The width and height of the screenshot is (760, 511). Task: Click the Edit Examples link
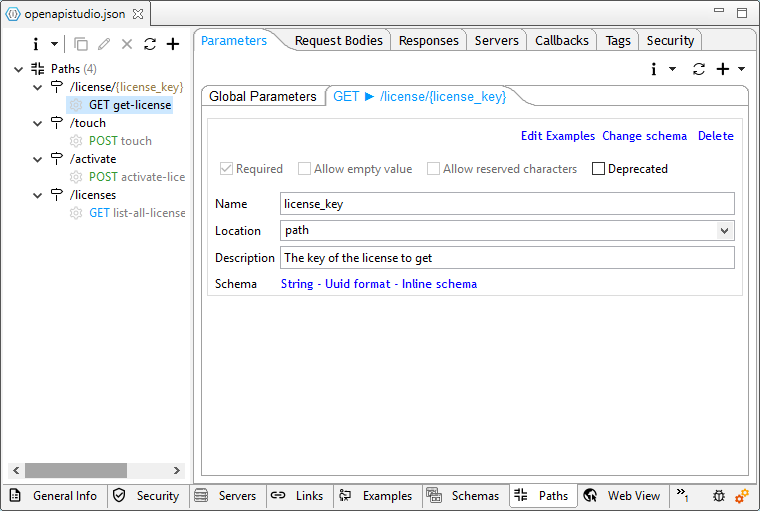(557, 136)
